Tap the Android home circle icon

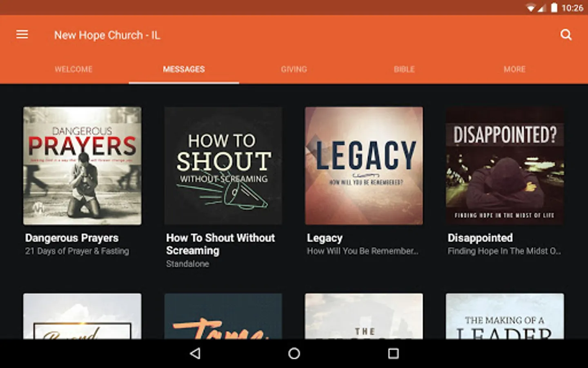point(294,353)
